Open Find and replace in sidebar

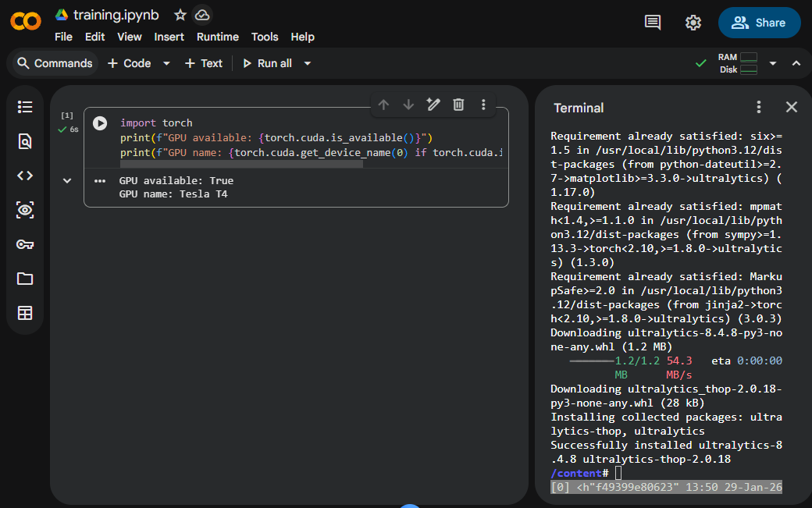pos(25,141)
